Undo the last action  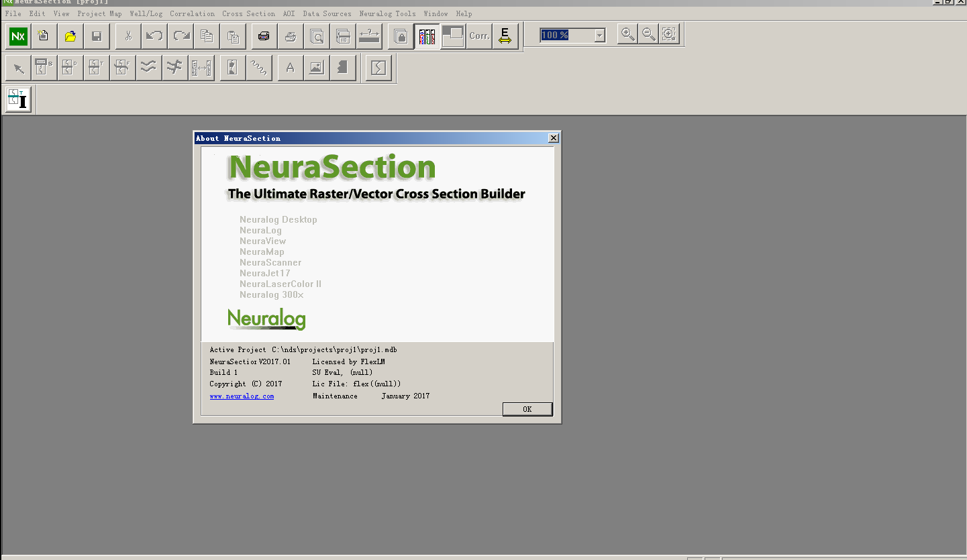[x=154, y=36]
